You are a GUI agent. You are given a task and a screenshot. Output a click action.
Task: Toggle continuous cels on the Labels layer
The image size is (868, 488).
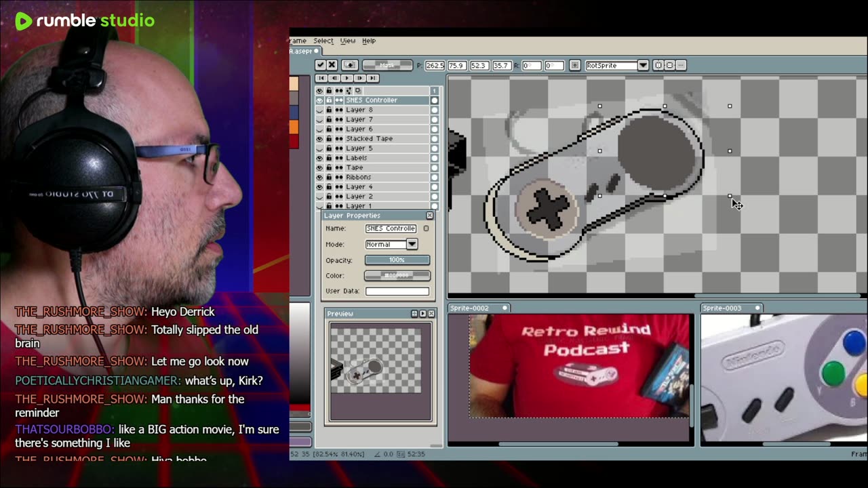pyautogui.click(x=338, y=158)
